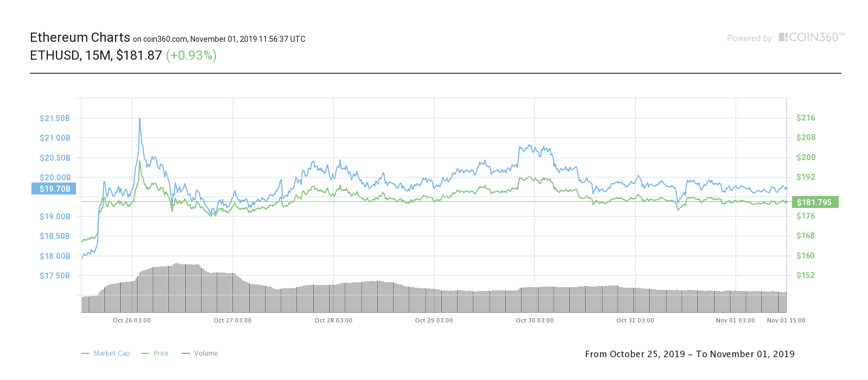The width and height of the screenshot is (868, 380).
Task: Toggle the Volume legend entry
Action: [x=200, y=353]
